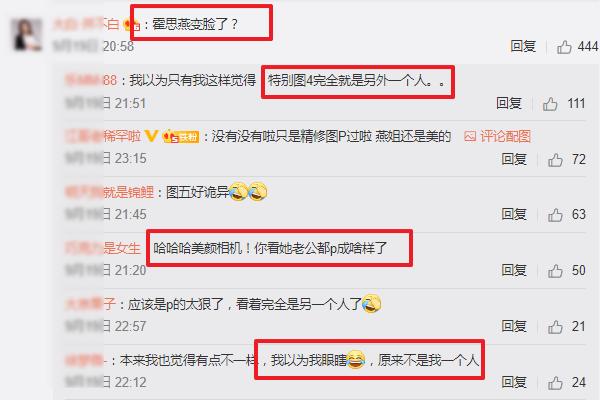Open the 评论配图 link
Viewport: 600px width, 400px height.
click(505, 136)
